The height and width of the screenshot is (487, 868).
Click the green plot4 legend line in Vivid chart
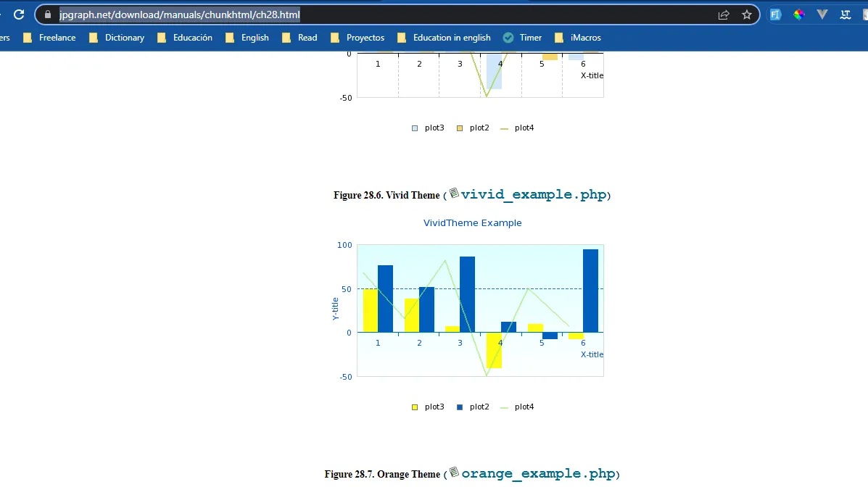(504, 407)
